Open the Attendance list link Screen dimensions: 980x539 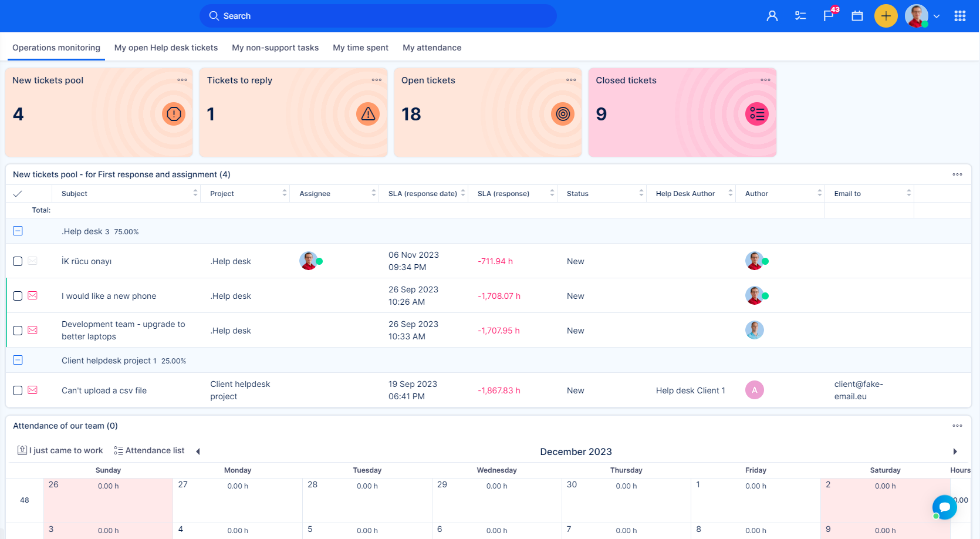[149, 450]
